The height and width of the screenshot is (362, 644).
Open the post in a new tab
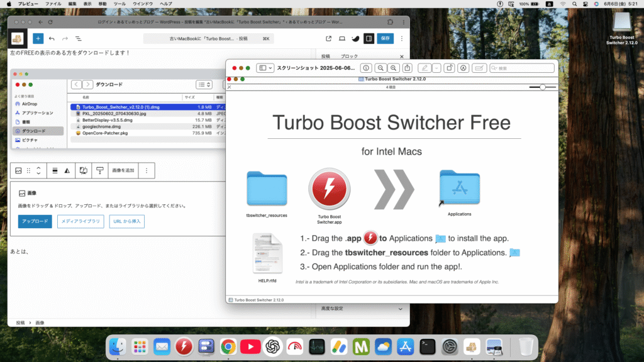coord(328,38)
